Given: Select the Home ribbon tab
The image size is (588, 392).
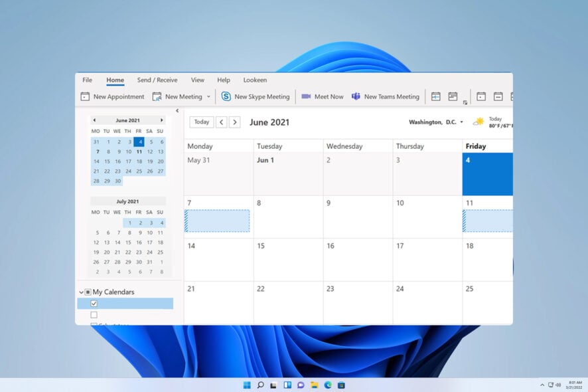Looking at the screenshot, I should click(115, 80).
